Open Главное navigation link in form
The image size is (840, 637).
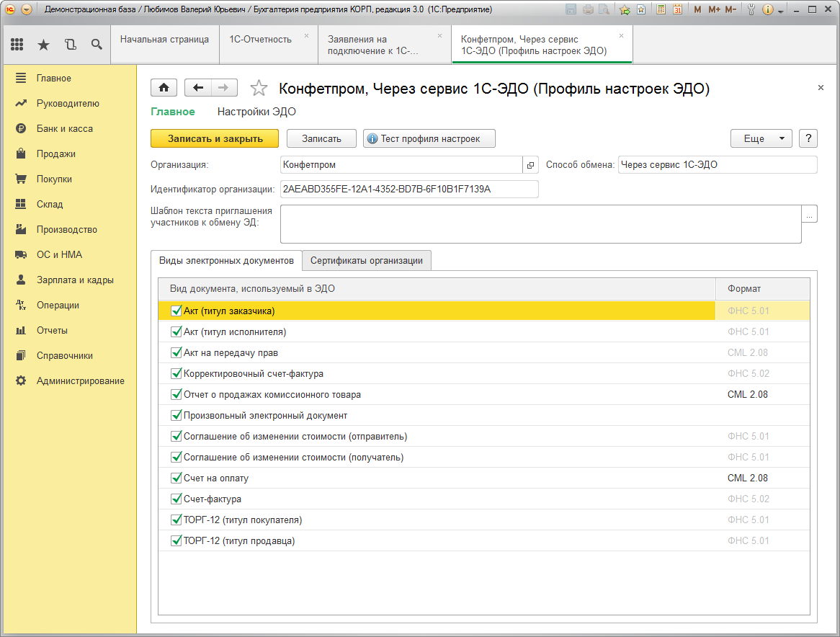(172, 112)
